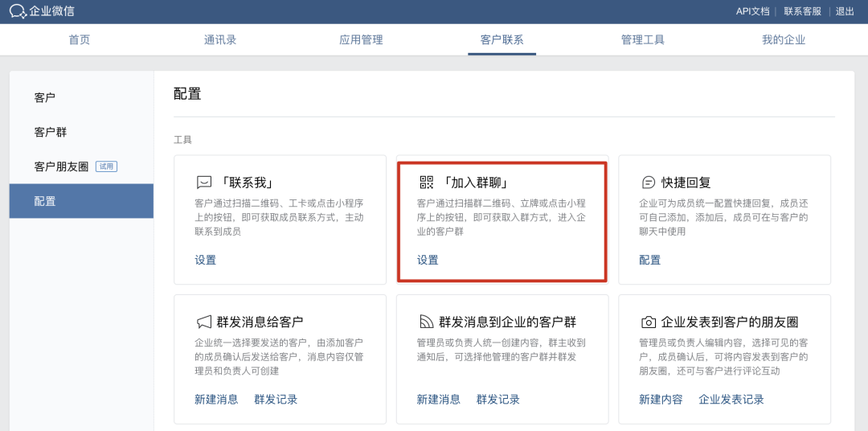Click 联系客服 in the top bar

point(802,11)
